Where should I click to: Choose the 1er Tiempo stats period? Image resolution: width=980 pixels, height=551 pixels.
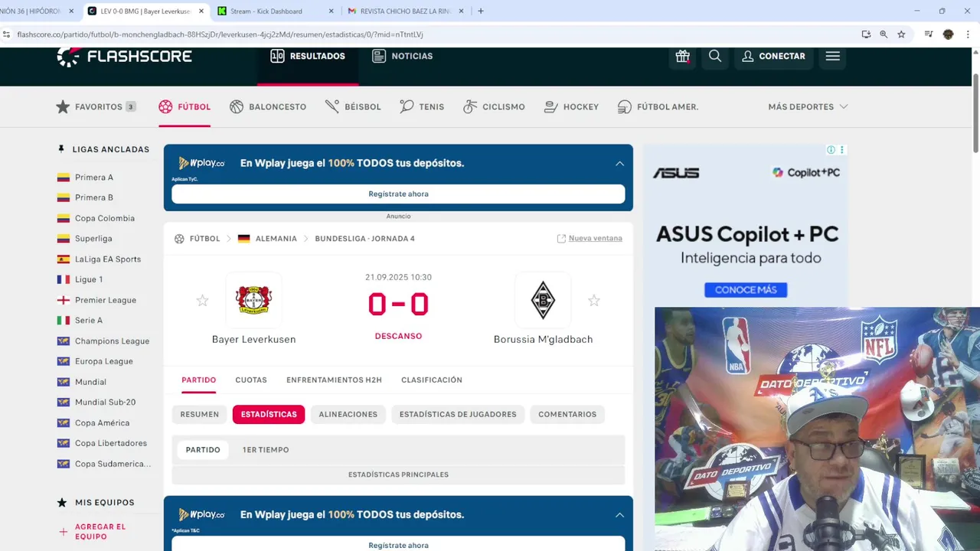coord(266,449)
